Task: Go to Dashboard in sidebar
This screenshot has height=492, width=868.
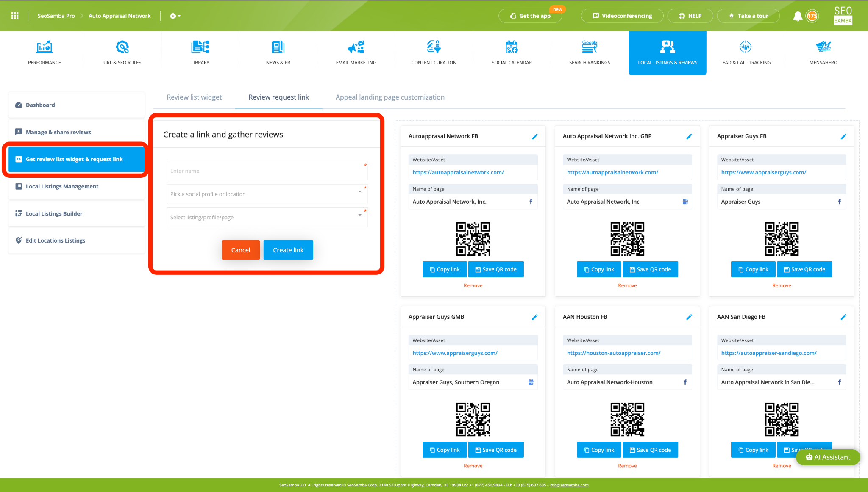Action: 76,105
